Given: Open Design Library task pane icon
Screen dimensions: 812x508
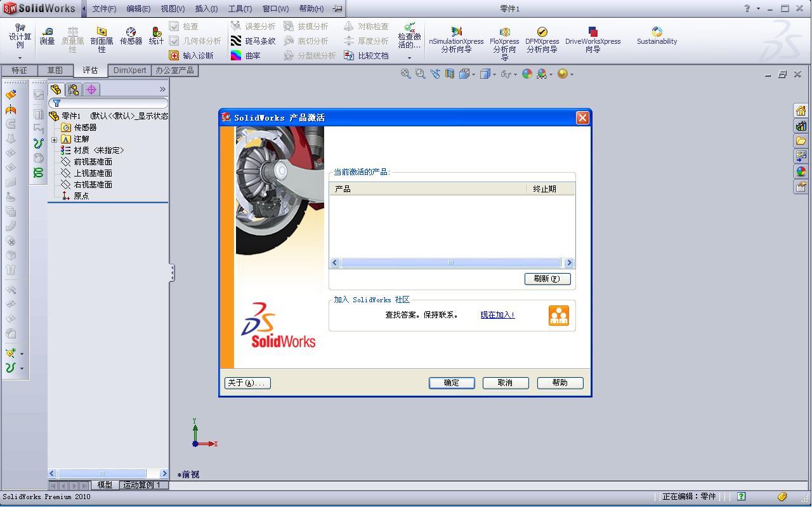Looking at the screenshot, I should click(801, 126).
